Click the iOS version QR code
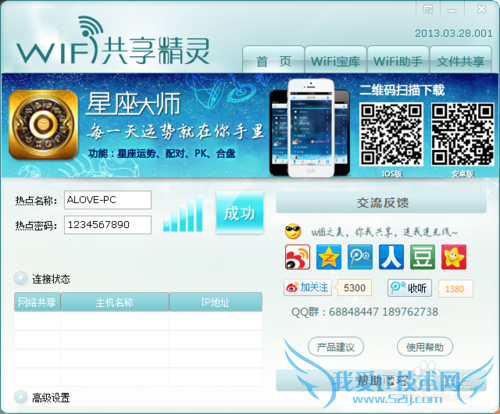 coord(391,134)
